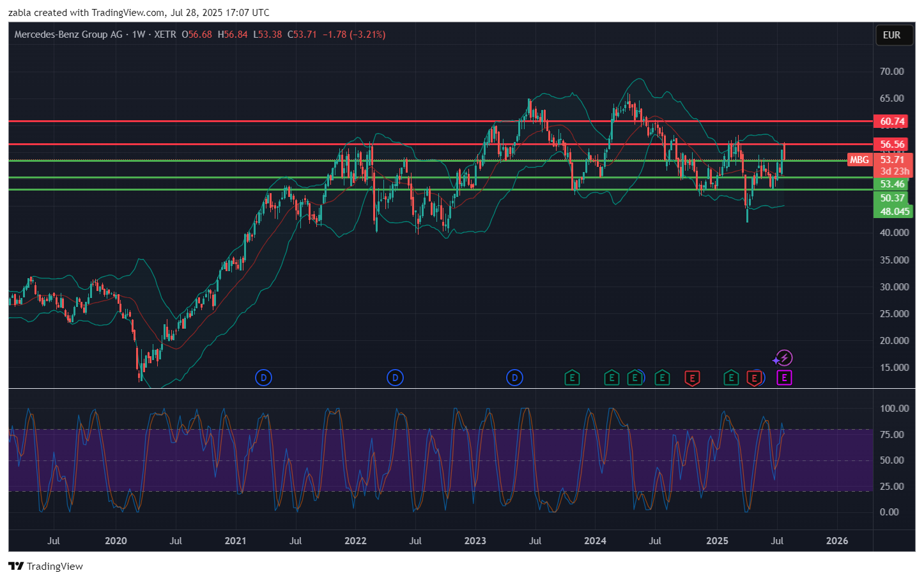The height and width of the screenshot is (580, 924).
Task: Click the dividend D marker in 2023
Action: pyautogui.click(x=514, y=378)
